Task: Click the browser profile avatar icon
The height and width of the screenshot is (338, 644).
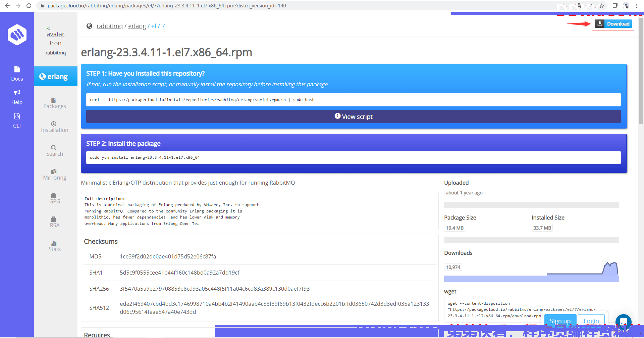Action: tap(626, 6)
